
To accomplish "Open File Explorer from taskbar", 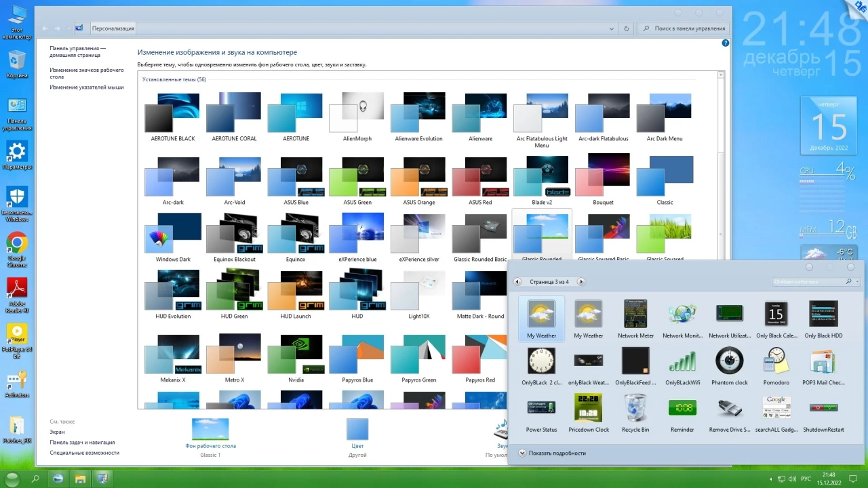I will pyautogui.click(x=80, y=479).
